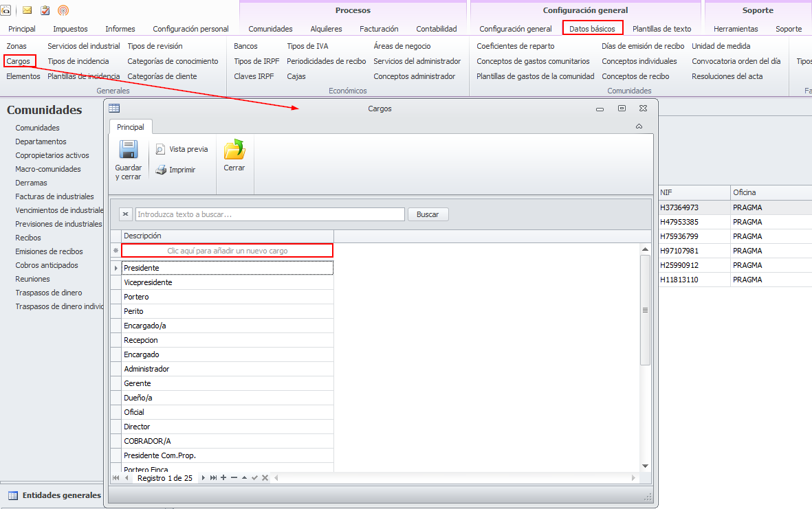Select the COBRADOR/A row
The height and width of the screenshot is (509, 812).
228,441
